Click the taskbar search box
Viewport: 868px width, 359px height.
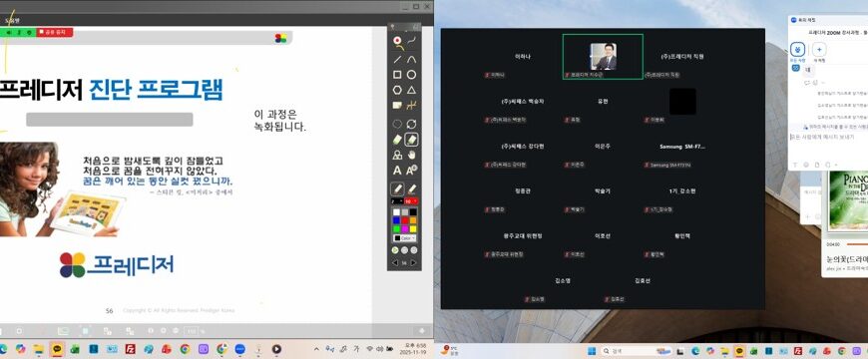coord(636,351)
